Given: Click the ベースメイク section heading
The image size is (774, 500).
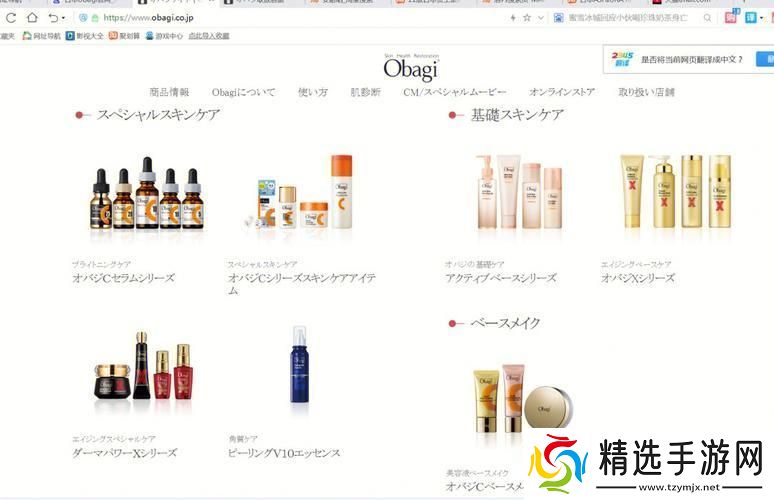Looking at the screenshot, I should [x=505, y=323].
